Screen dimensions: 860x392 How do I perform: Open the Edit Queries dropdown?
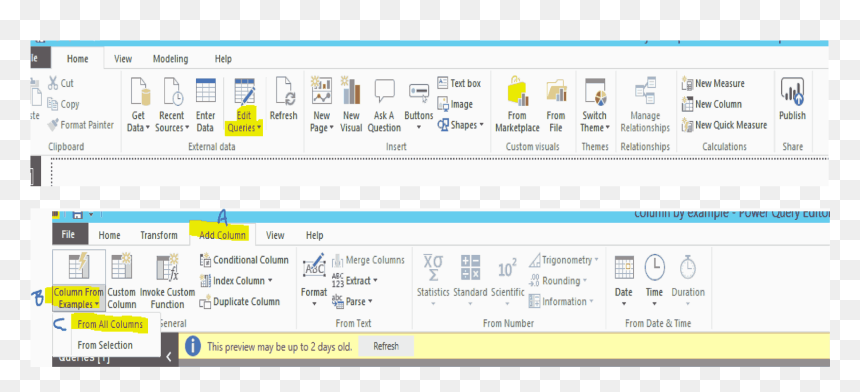click(244, 105)
